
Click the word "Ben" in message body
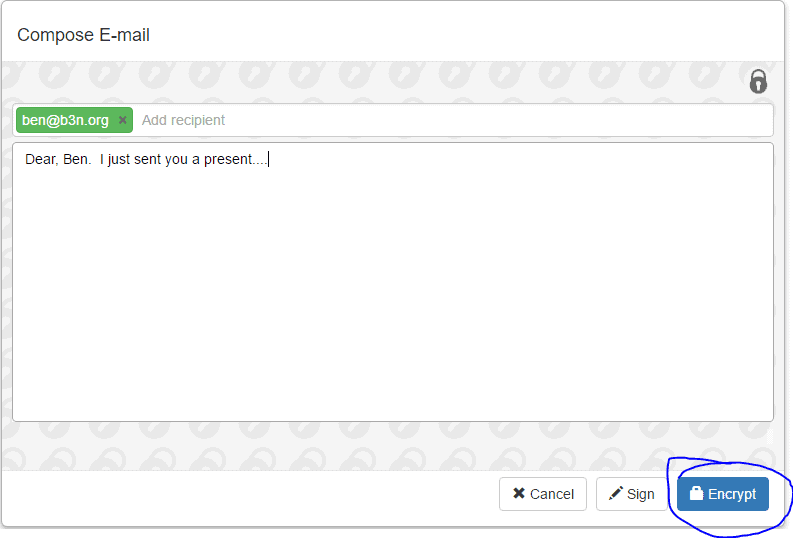click(x=76, y=159)
